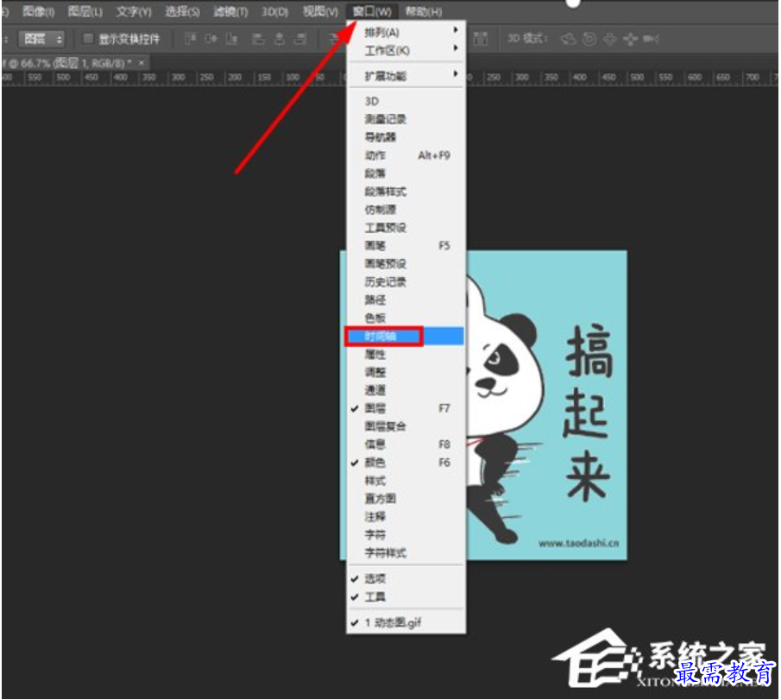Open the 帮助(H) menu
This screenshot has height=700, width=781.
[424, 11]
